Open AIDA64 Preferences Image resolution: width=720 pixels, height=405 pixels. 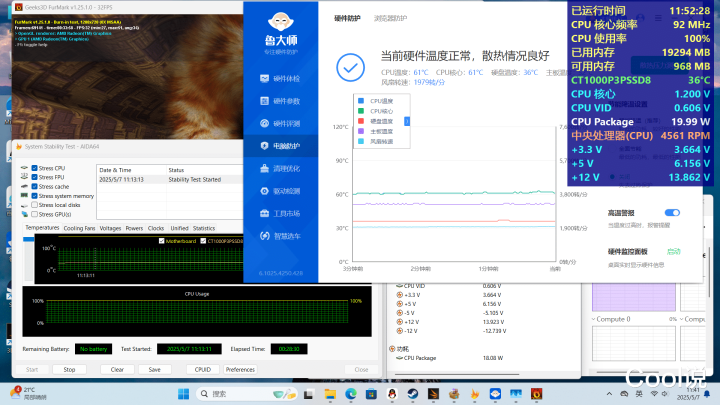click(x=240, y=370)
